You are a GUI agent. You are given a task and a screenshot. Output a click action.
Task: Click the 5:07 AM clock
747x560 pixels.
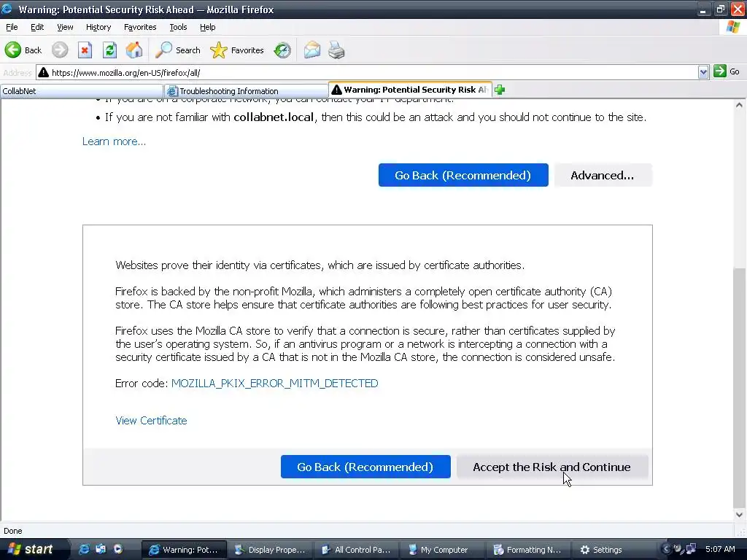[720, 549]
